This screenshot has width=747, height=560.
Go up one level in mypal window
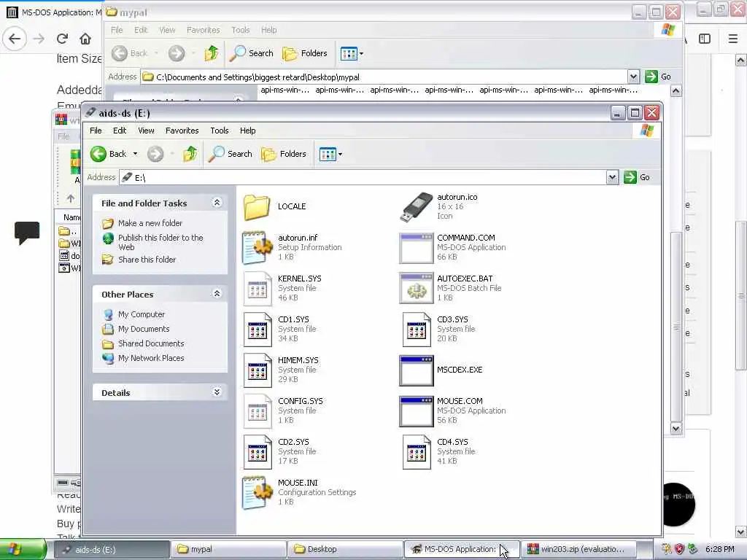[x=212, y=53]
